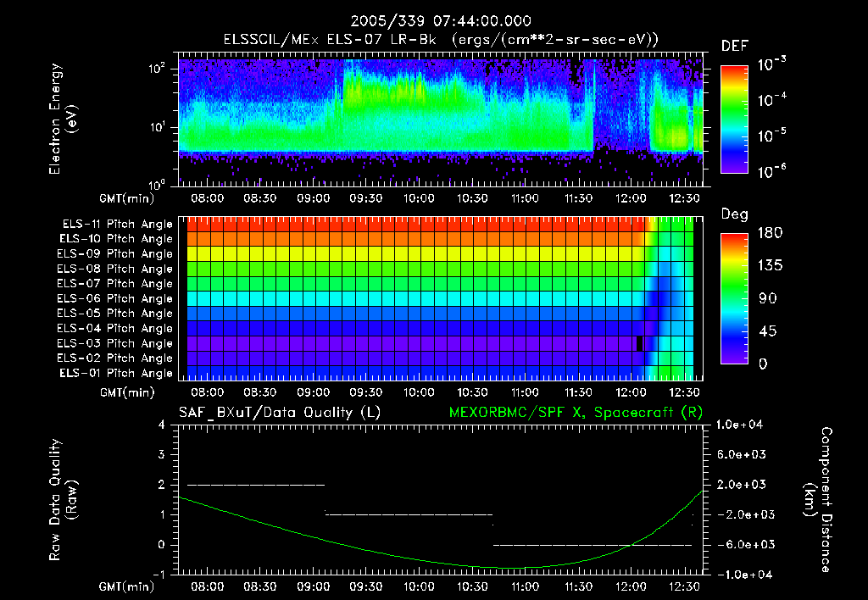Click 11:30 tick under the data quality panel
Image resolution: width=868 pixels, height=600 pixels.
(x=578, y=586)
